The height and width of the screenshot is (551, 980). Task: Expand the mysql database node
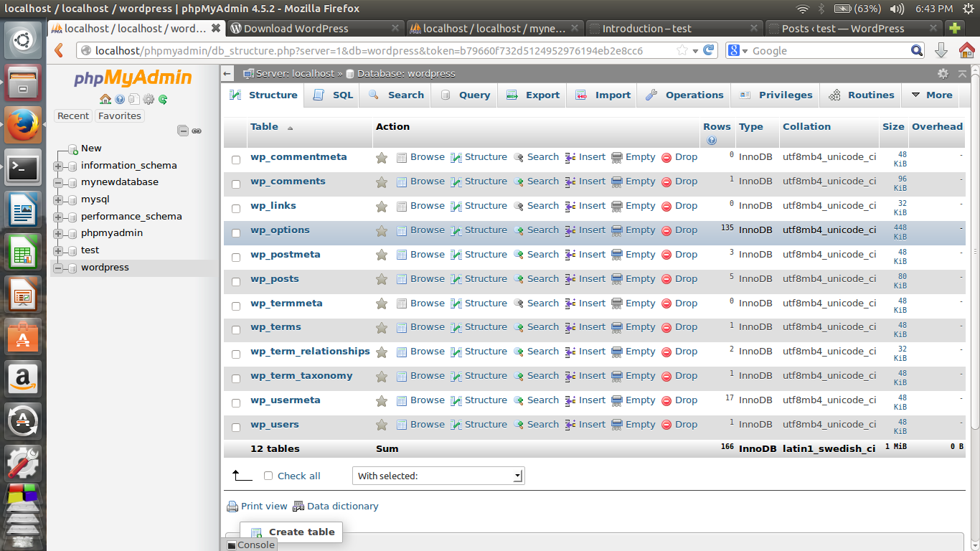click(58, 199)
